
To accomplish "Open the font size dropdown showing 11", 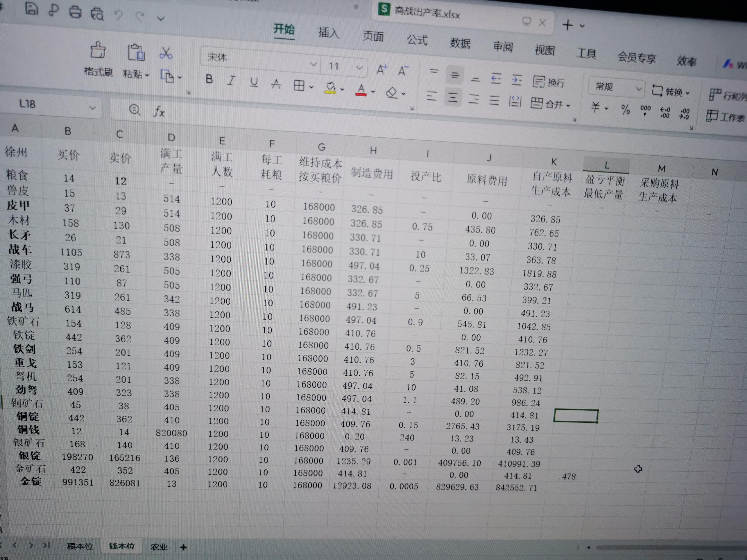I will (359, 68).
